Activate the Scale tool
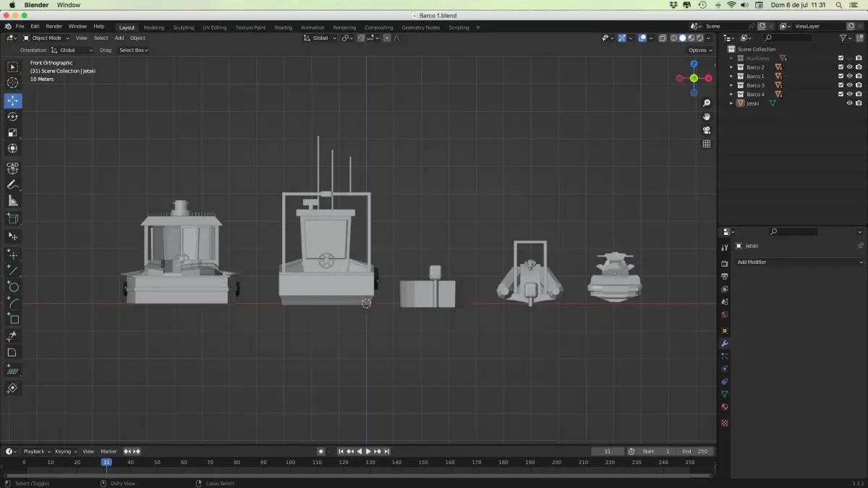The image size is (868, 488). tap(12, 132)
